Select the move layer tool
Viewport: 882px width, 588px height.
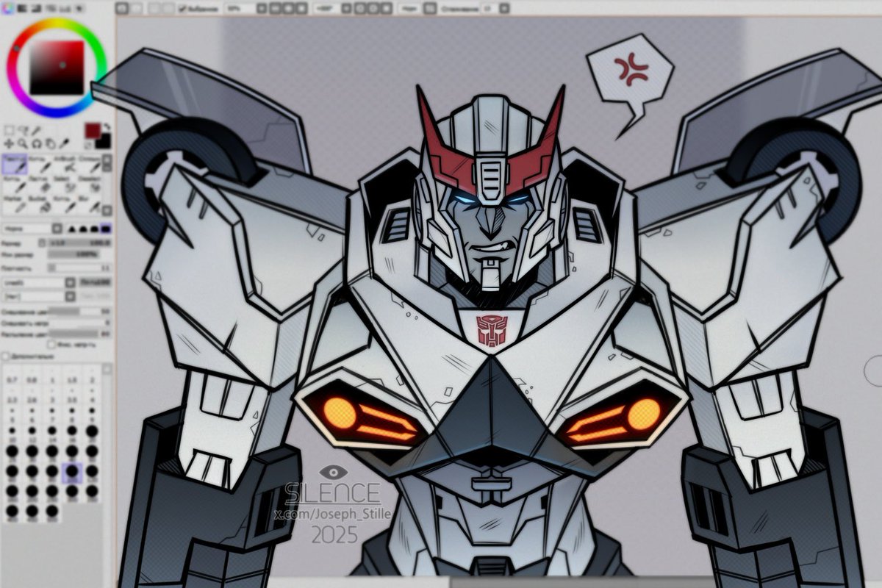tap(9, 144)
